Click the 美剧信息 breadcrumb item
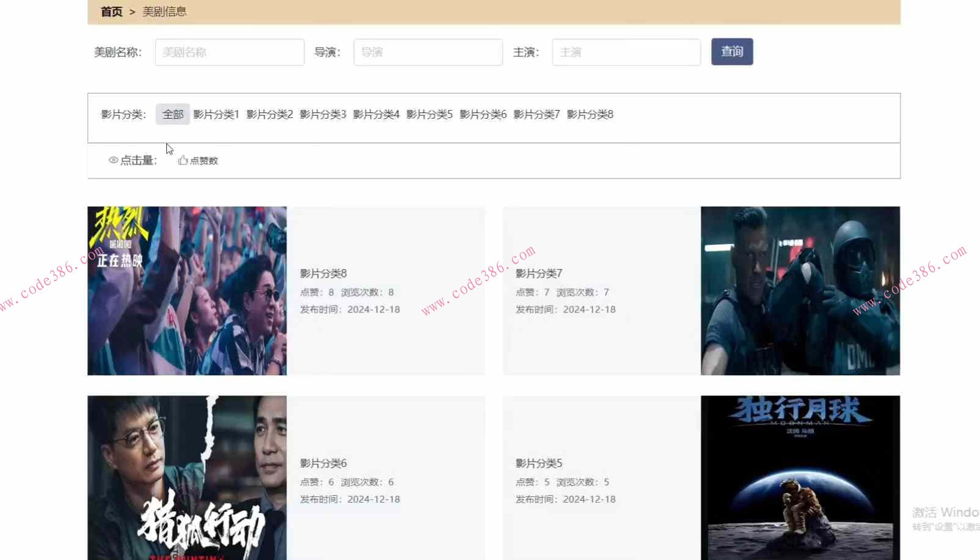Image resolution: width=980 pixels, height=560 pixels. tap(164, 11)
